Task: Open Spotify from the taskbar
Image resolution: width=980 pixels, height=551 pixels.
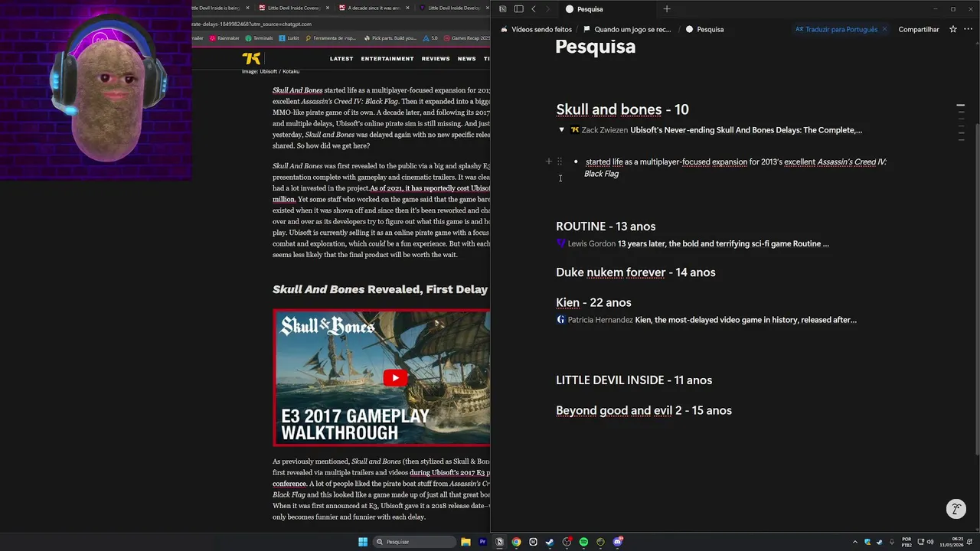Action: pos(583,542)
